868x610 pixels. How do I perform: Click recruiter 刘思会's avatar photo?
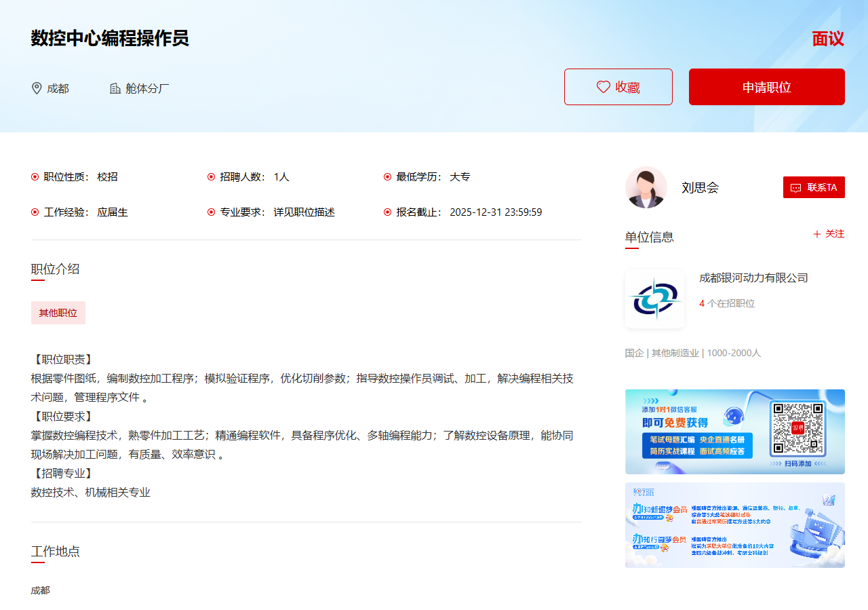click(x=646, y=187)
